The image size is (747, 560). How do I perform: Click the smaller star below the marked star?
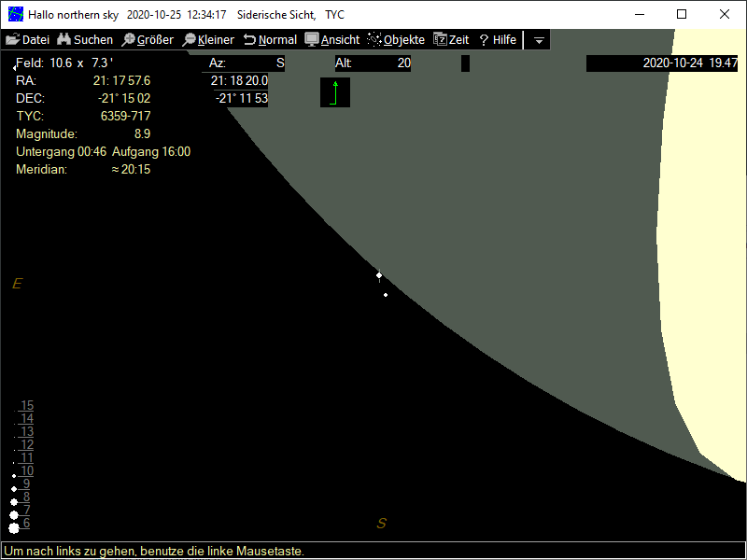point(386,295)
